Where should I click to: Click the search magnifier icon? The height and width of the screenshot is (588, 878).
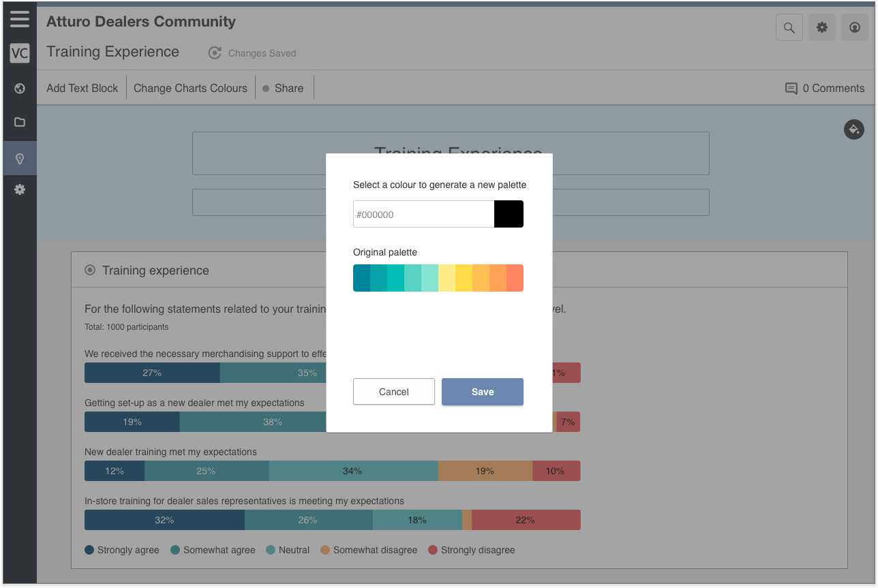point(789,28)
